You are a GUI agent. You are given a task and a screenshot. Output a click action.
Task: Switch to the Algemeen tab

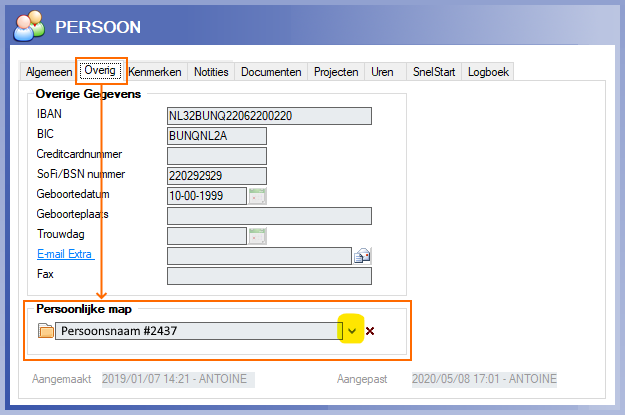tap(49, 72)
